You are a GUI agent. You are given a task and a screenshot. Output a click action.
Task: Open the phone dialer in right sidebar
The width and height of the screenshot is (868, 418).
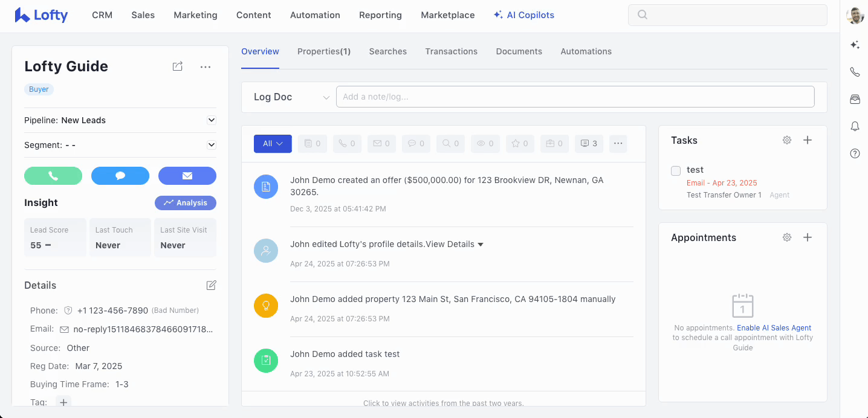[855, 72]
